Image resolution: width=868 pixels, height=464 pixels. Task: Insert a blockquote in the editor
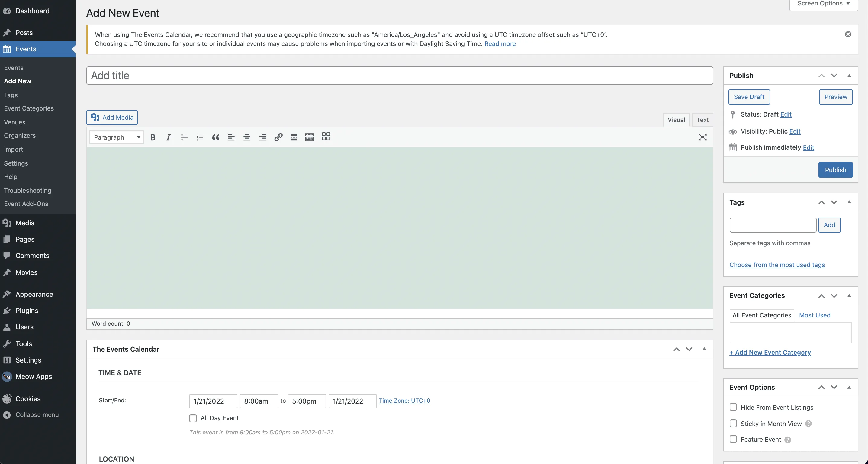[x=216, y=137]
